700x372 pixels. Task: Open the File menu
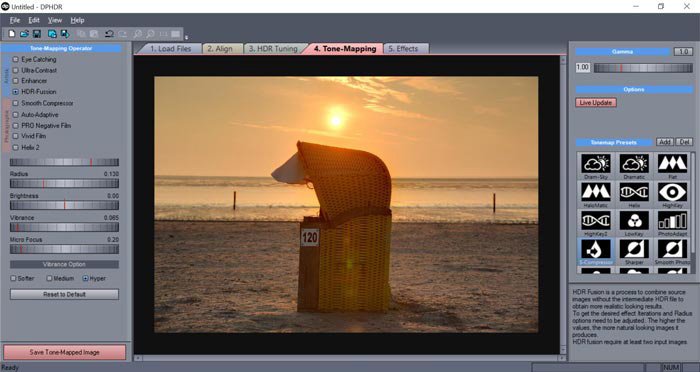tap(15, 20)
